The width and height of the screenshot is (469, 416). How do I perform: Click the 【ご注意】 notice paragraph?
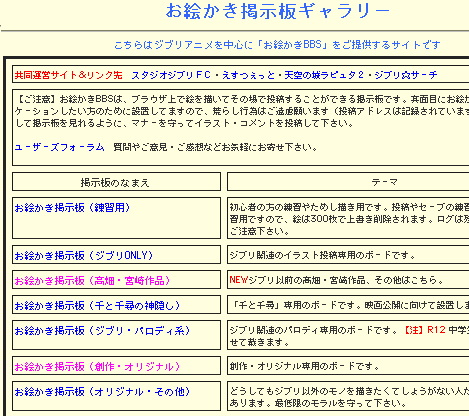[242, 111]
